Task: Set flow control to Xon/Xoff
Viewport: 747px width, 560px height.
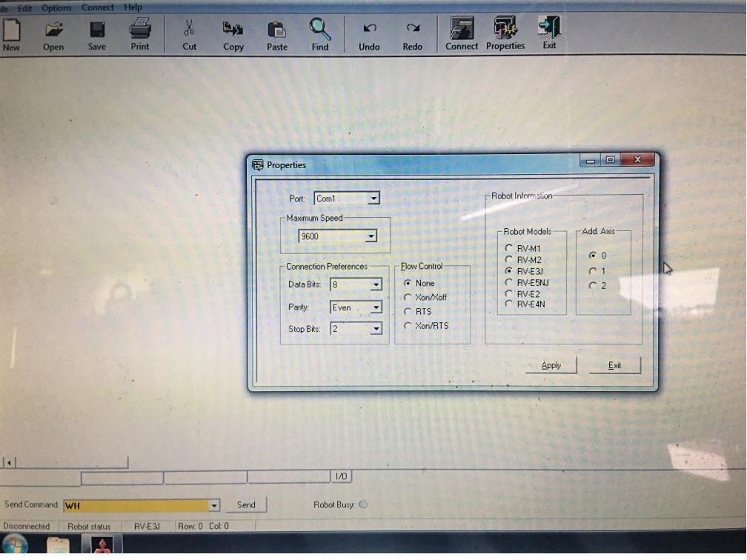Action: pyautogui.click(x=408, y=297)
